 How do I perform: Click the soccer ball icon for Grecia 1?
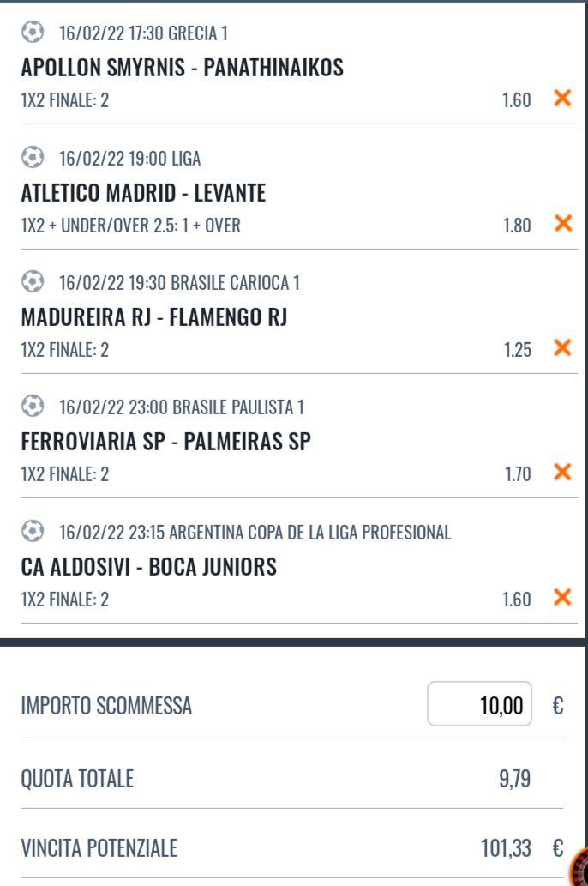(x=33, y=33)
